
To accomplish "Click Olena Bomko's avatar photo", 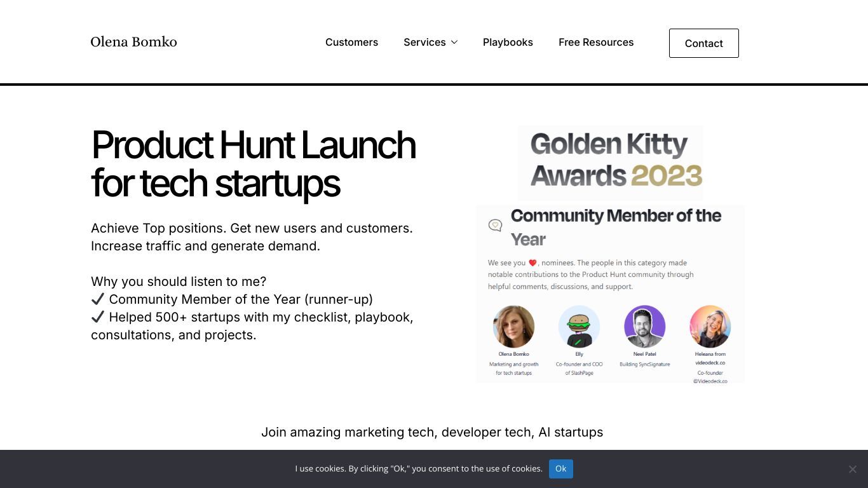I will coord(513,326).
